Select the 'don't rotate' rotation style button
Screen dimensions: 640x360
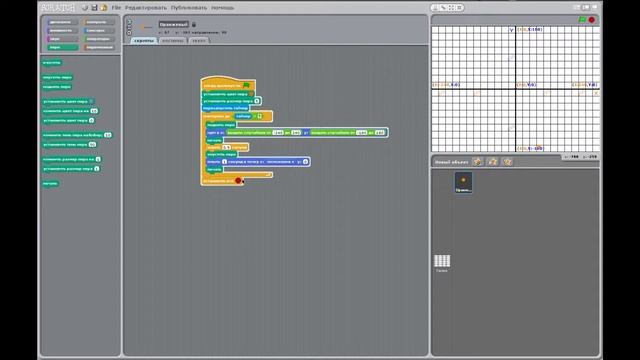pos(129,33)
